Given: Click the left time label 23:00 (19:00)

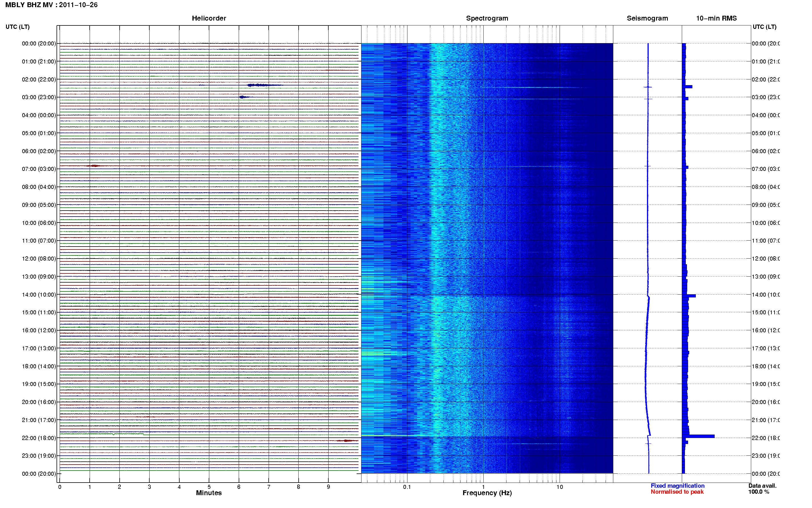Looking at the screenshot, I should coord(39,456).
